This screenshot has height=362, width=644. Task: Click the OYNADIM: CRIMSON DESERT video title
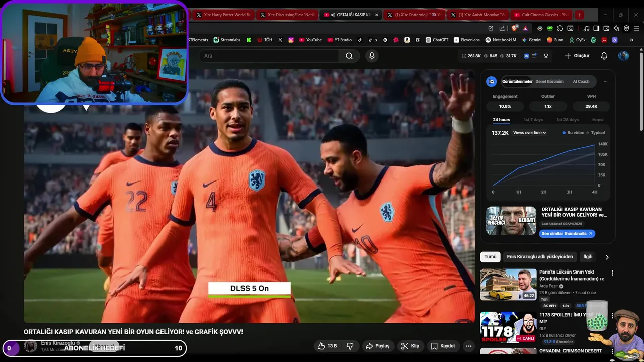click(x=570, y=351)
